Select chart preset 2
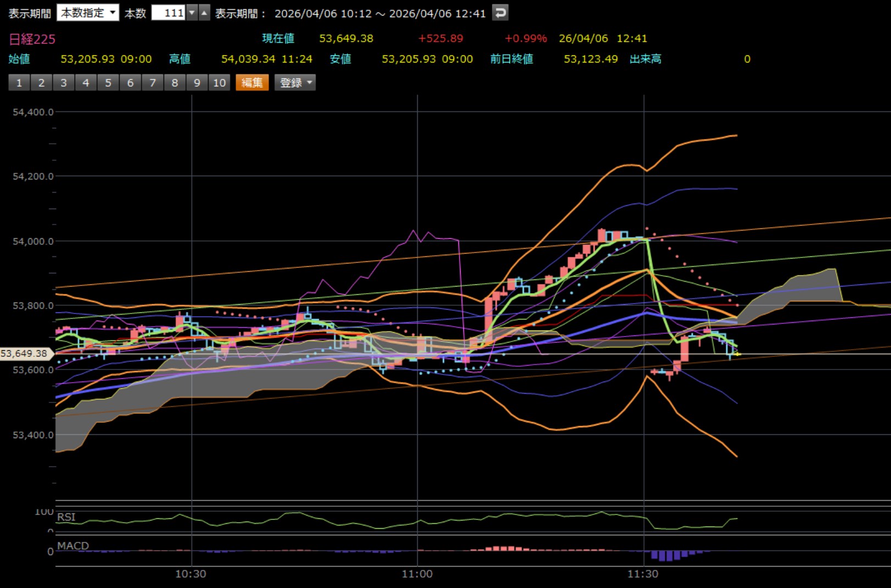Screen dimensions: 891x588 pyautogui.click(x=41, y=82)
